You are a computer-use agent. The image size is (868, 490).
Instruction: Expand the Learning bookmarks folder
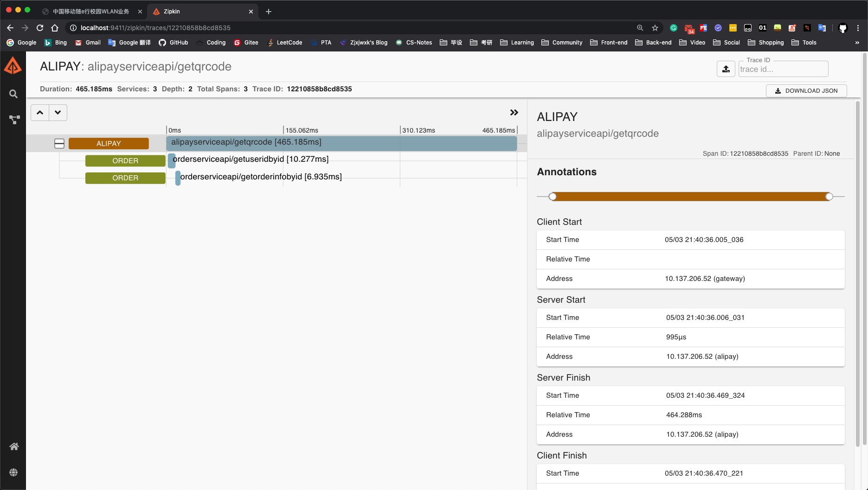click(x=517, y=42)
